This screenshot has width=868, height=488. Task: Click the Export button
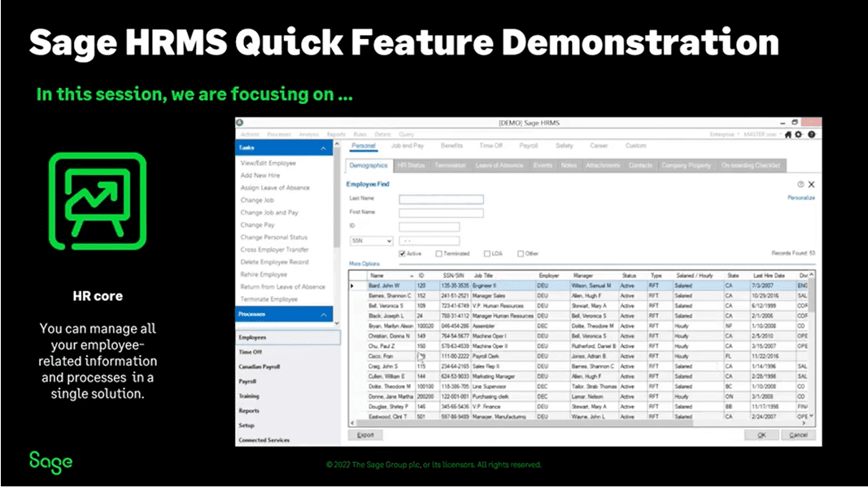[365, 434]
